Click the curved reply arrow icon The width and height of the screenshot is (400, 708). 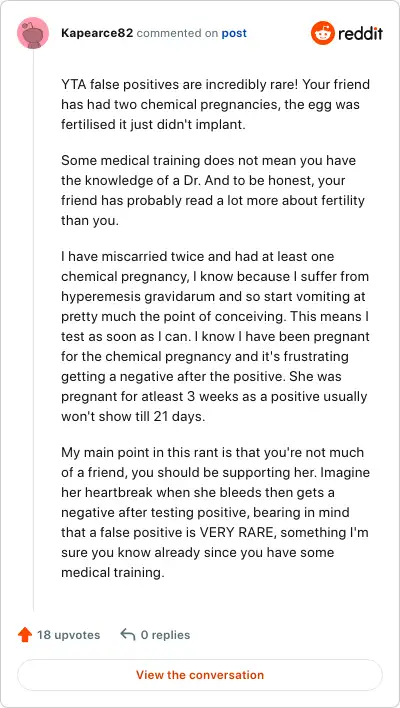click(128, 635)
